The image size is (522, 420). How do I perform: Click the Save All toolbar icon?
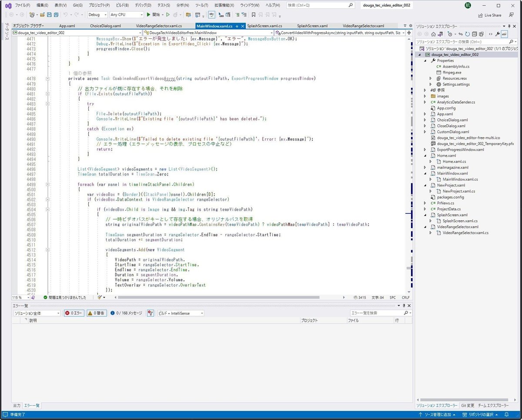(57, 15)
